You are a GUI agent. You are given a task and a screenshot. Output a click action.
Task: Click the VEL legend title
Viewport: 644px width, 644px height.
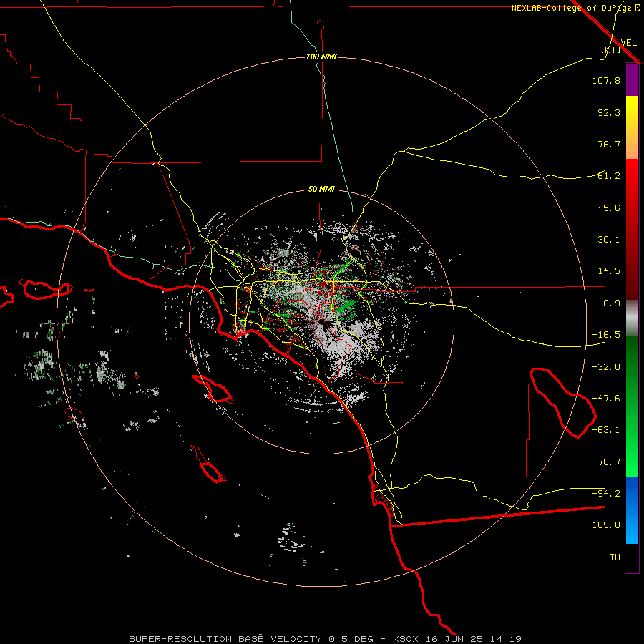[x=628, y=42]
